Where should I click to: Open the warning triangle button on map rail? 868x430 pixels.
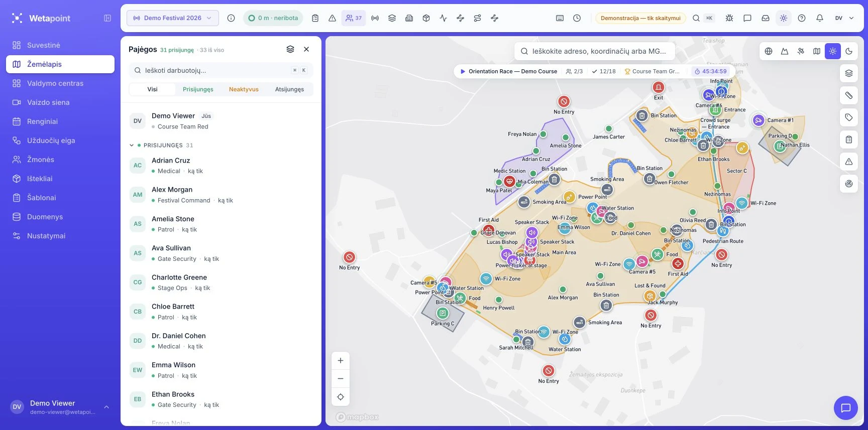[x=849, y=162]
